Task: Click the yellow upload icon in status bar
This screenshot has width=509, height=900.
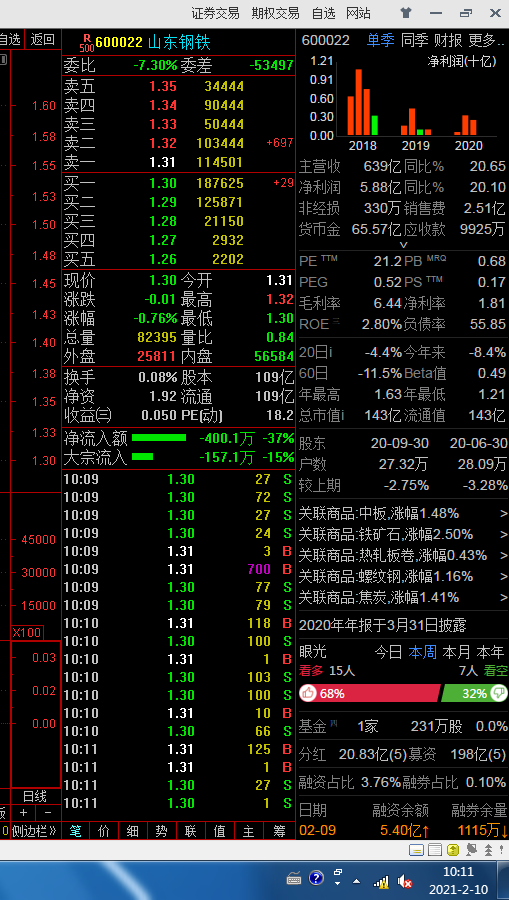Action: (x=453, y=850)
